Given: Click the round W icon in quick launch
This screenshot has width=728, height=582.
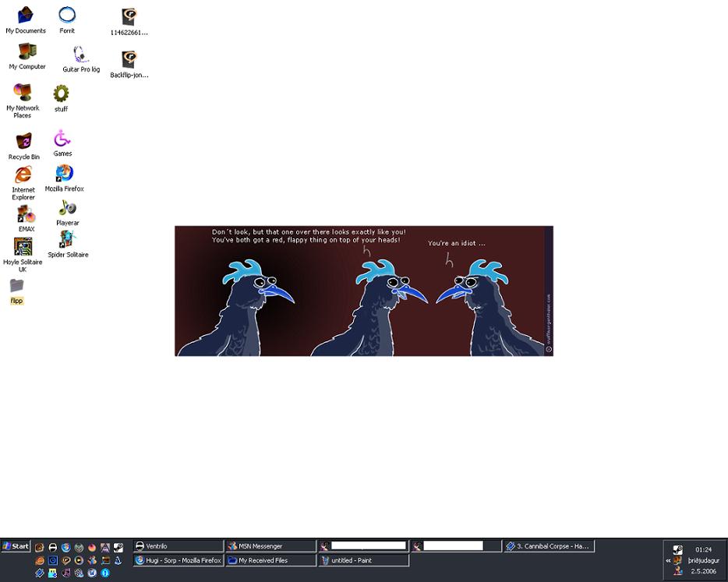Looking at the screenshot, I should tap(92, 573).
